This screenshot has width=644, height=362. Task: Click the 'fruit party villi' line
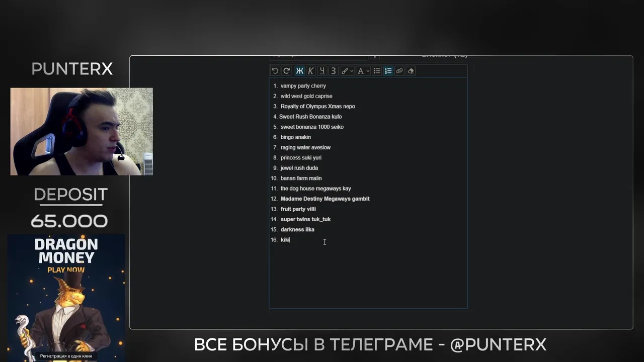(298, 209)
